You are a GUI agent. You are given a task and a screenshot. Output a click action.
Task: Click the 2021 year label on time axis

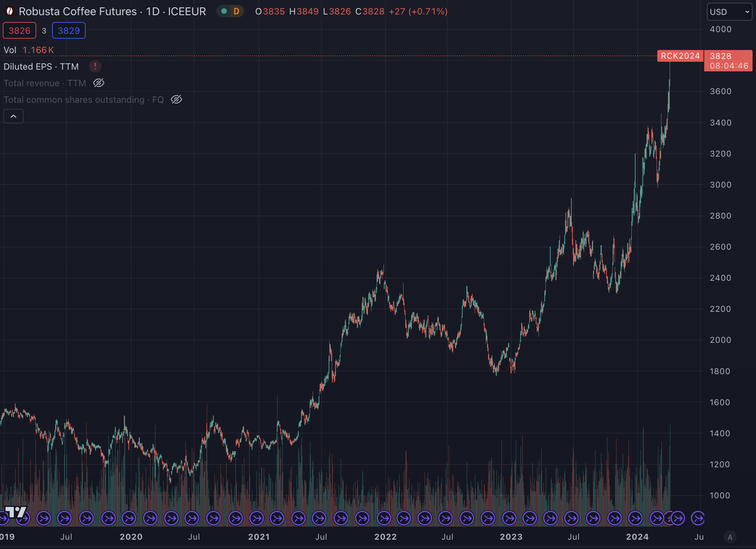[x=258, y=537]
